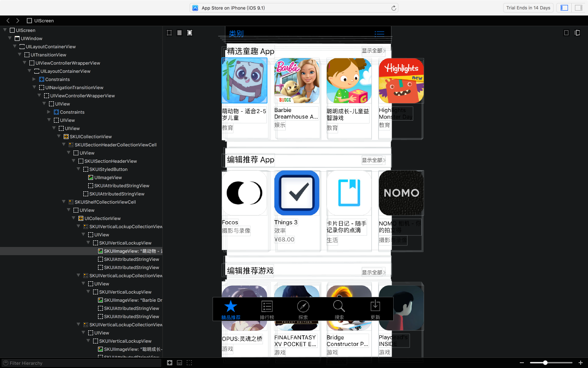
Task: Collapse the SKUIShelfCollectionViewCell node
Action: click(x=64, y=202)
